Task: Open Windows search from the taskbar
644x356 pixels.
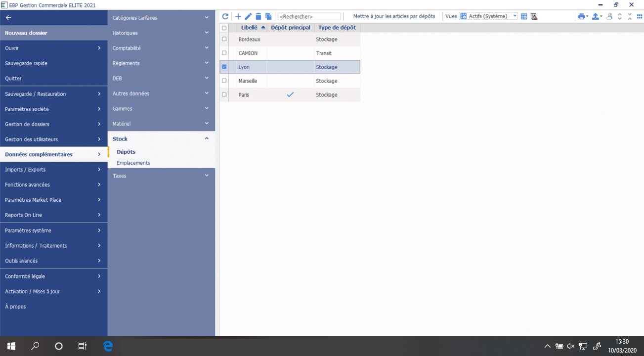Action: (x=35, y=346)
